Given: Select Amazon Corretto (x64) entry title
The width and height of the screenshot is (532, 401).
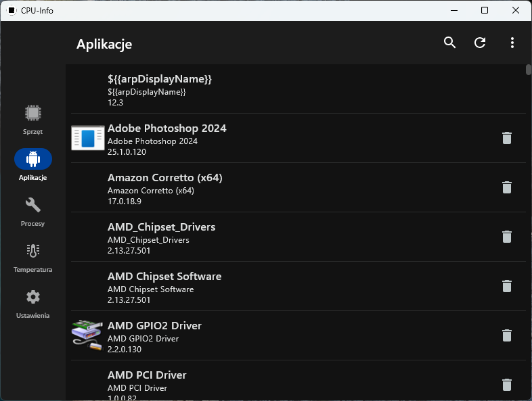Looking at the screenshot, I should (165, 178).
